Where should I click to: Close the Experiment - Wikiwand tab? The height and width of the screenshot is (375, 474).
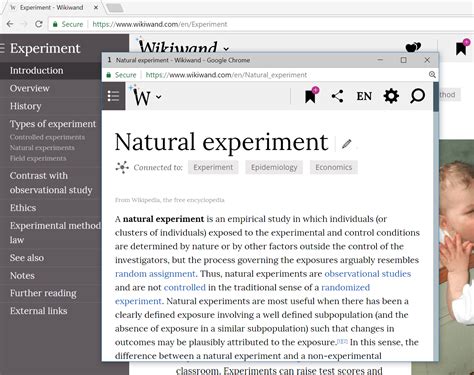[x=96, y=7]
